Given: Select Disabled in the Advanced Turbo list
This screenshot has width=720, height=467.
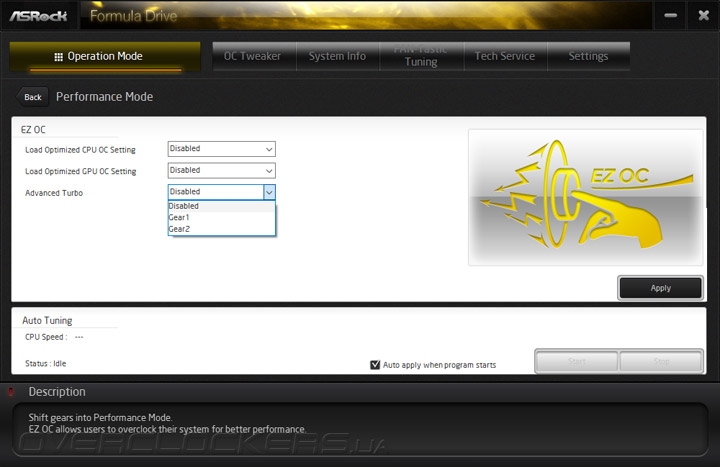Looking at the screenshot, I should coord(222,206).
